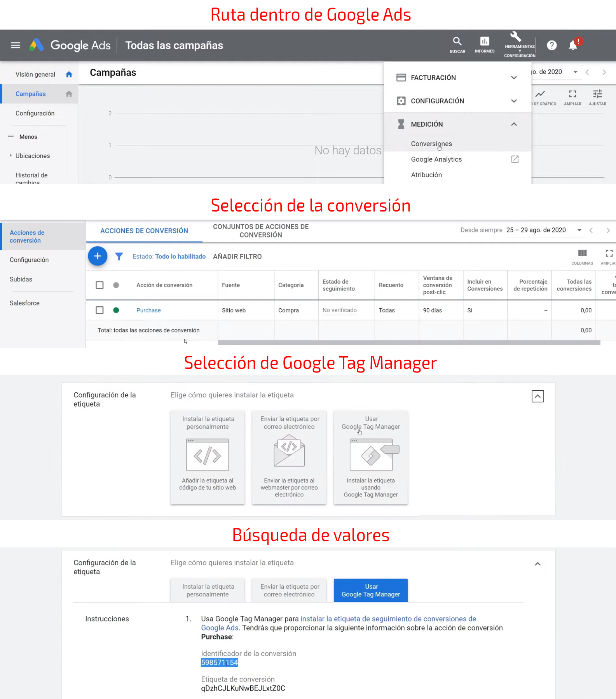This screenshot has height=699, width=616.
Task: Click the home icon beside Campañas
Action: click(x=69, y=94)
